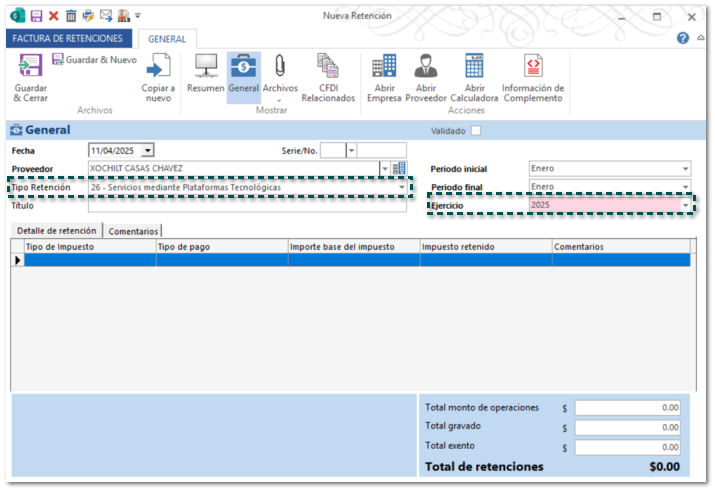Open the Periodo inicial dropdown

point(685,169)
